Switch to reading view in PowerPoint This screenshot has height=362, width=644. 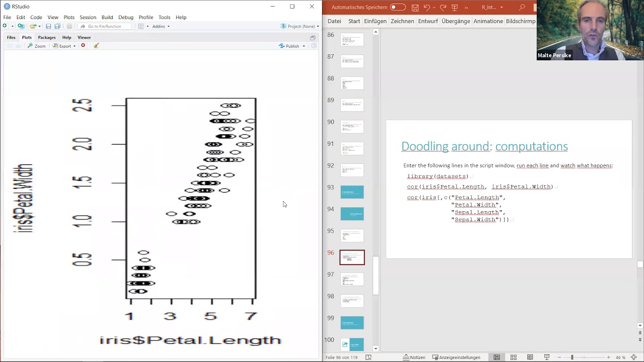pyautogui.click(x=530, y=357)
